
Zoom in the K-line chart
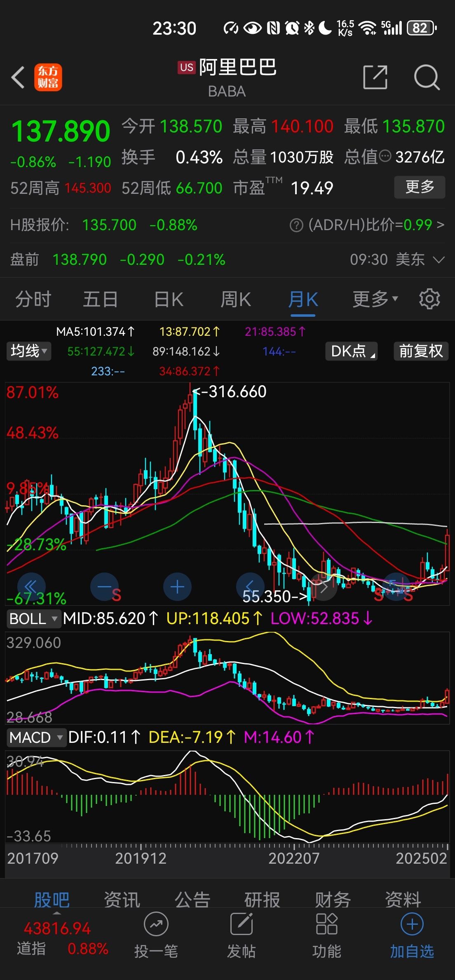click(x=177, y=587)
